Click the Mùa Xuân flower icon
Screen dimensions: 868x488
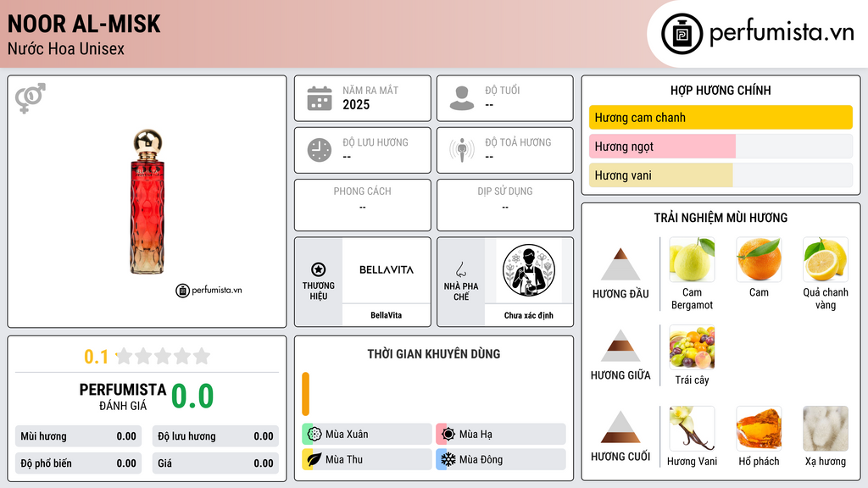pos(314,435)
